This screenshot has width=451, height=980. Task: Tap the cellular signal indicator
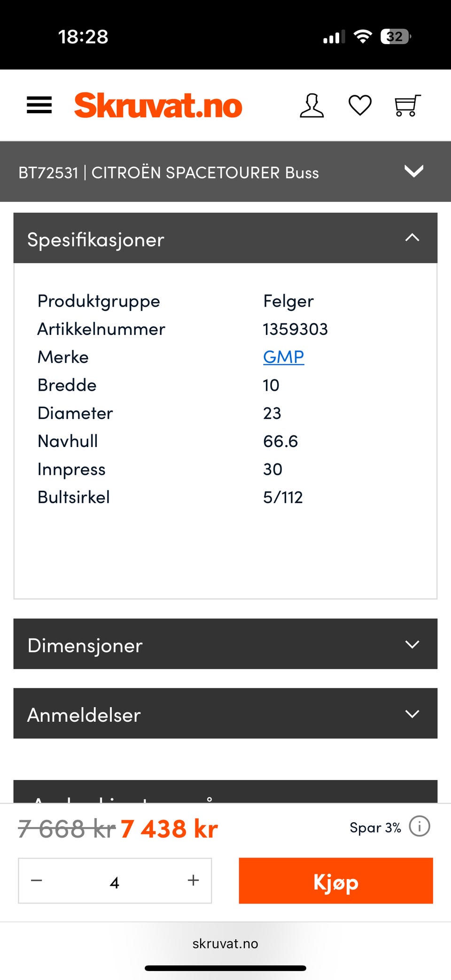(333, 36)
